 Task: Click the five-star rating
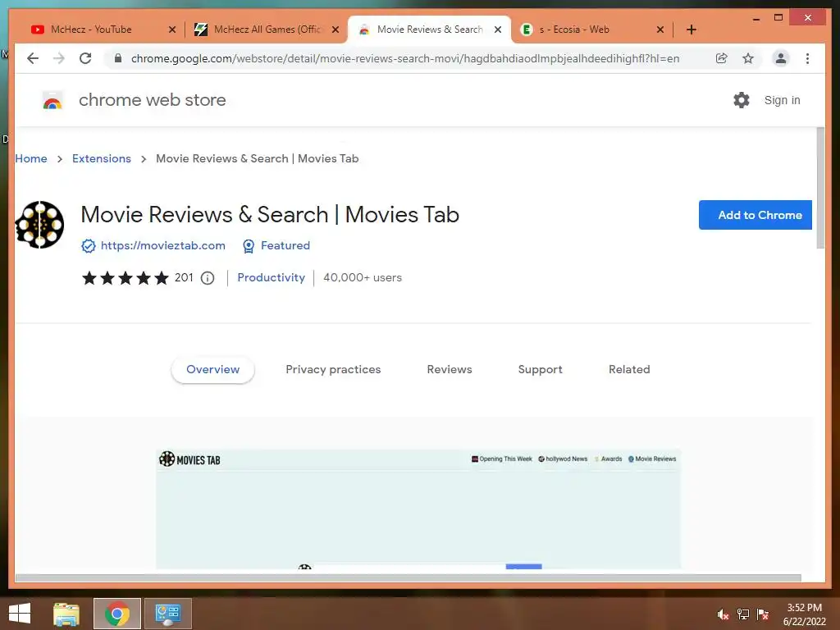coord(126,278)
